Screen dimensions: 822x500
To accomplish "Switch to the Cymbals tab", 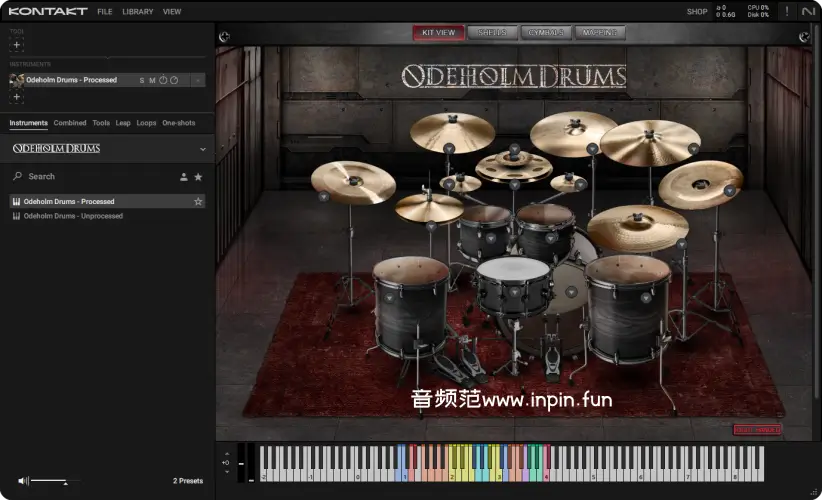I will pos(546,32).
